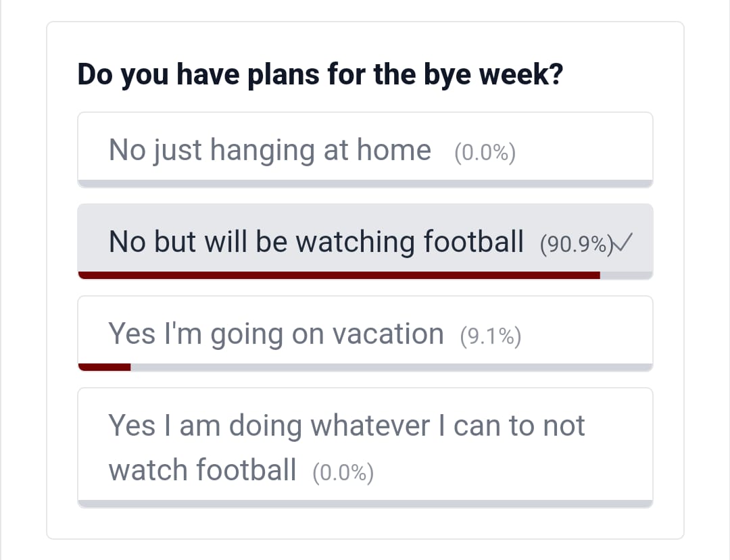Viewport: 730px width, 560px height.
Task: Click the grey unfilled part of the vacation bar
Action: tap(392, 367)
